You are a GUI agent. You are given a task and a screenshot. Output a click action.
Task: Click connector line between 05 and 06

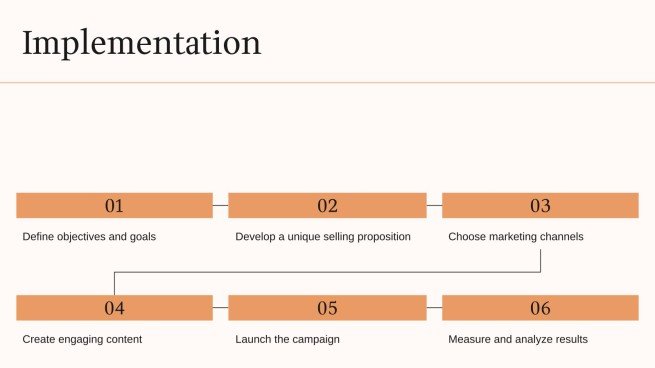(434, 308)
